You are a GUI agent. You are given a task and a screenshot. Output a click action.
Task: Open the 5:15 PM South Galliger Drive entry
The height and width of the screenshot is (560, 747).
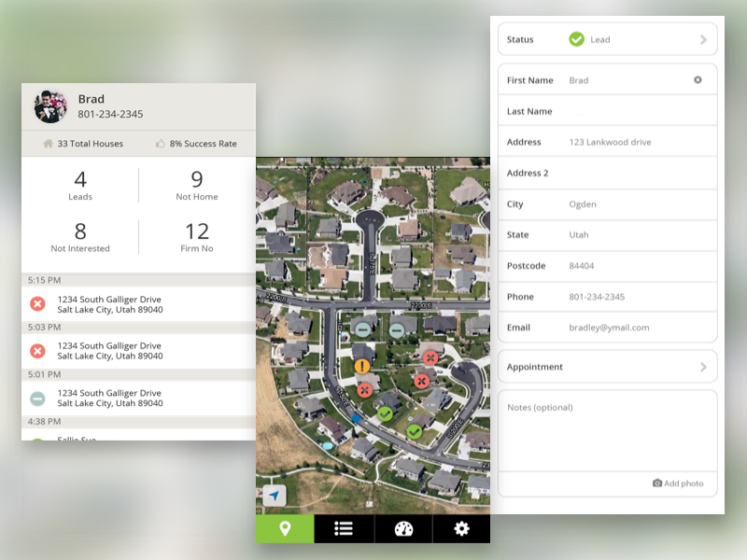coord(138,304)
